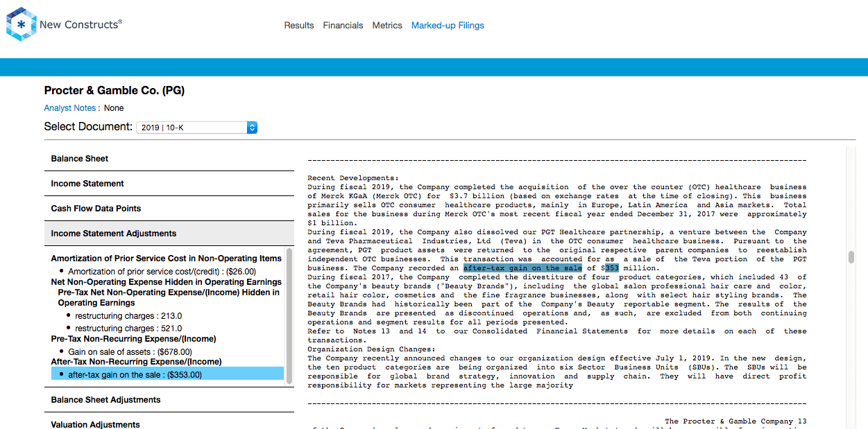Open the Financials menu item
The width and height of the screenshot is (868, 429).
(343, 26)
